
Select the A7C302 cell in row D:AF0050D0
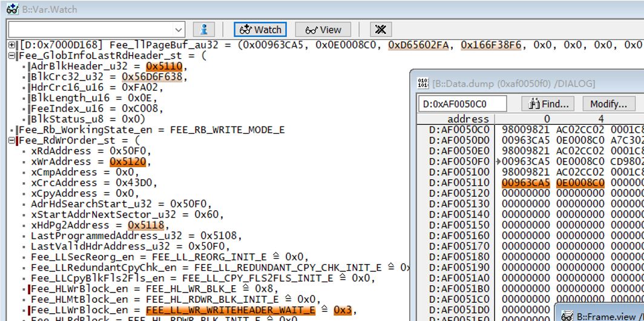pos(627,140)
